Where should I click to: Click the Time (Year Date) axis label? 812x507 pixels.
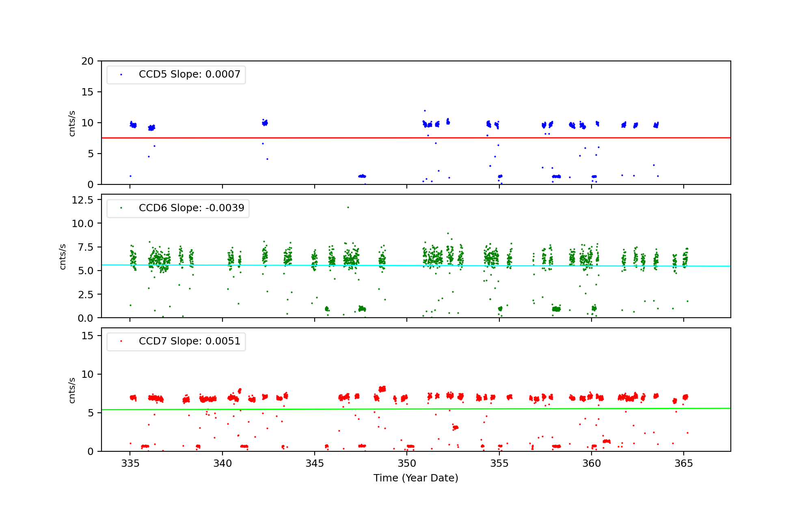click(x=416, y=478)
